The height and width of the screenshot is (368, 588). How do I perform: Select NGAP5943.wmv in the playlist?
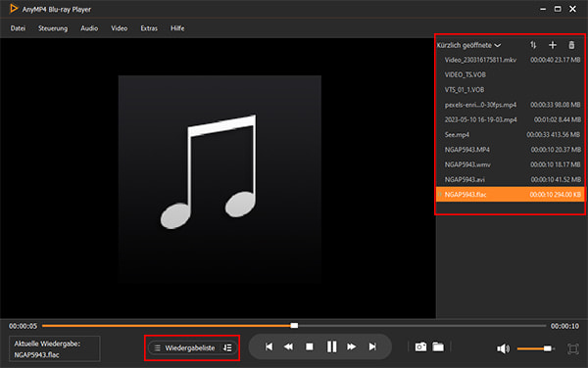[x=510, y=164]
